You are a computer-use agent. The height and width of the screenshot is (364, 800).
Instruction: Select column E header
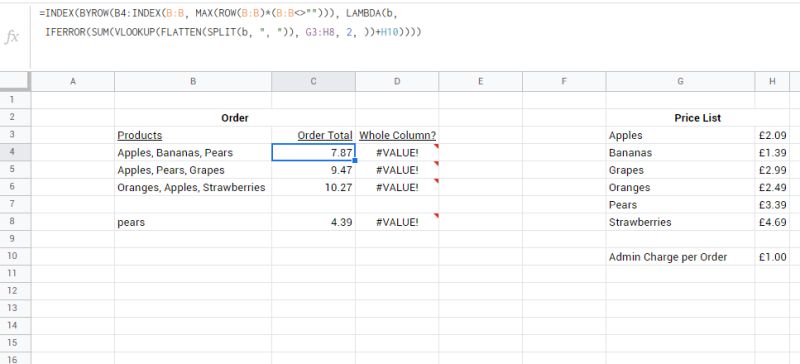click(481, 81)
